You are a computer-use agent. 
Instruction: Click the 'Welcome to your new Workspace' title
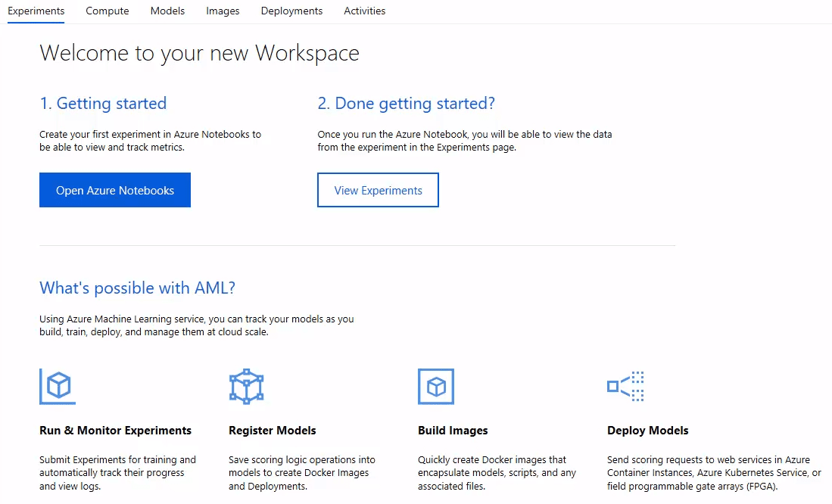(x=200, y=53)
